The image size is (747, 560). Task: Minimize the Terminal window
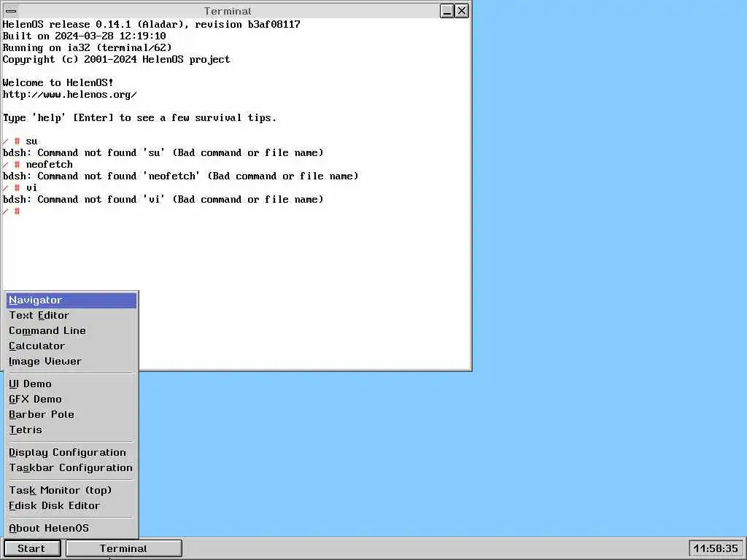point(447,10)
